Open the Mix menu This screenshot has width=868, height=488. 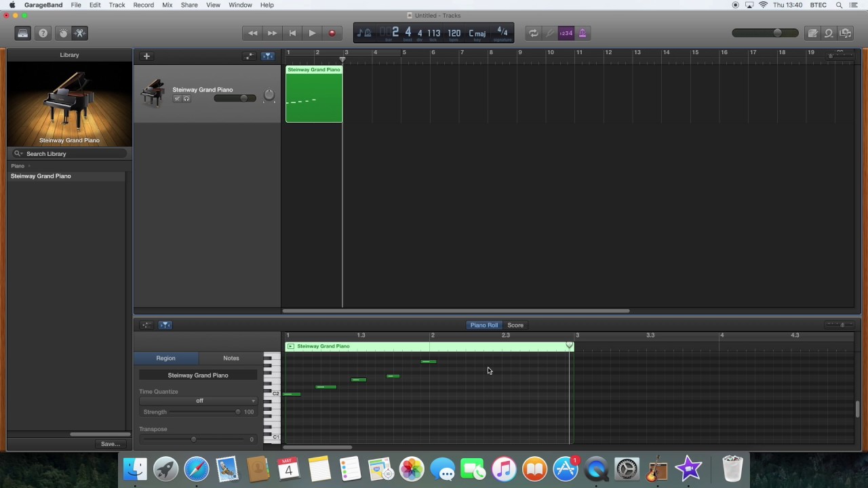(167, 5)
